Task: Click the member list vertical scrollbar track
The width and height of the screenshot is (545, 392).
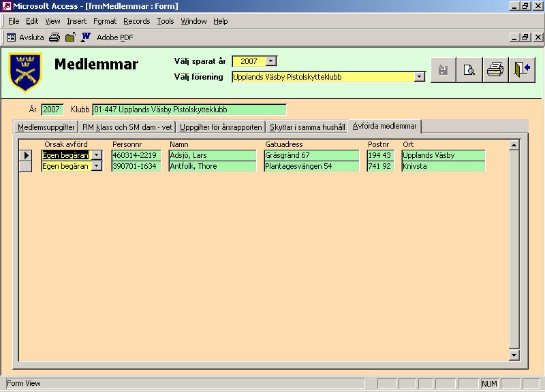Action: (514, 250)
